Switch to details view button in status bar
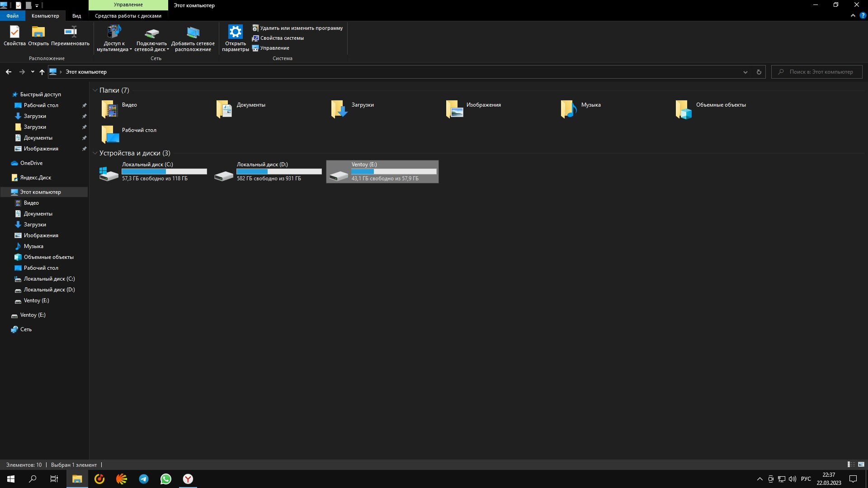 point(851,465)
